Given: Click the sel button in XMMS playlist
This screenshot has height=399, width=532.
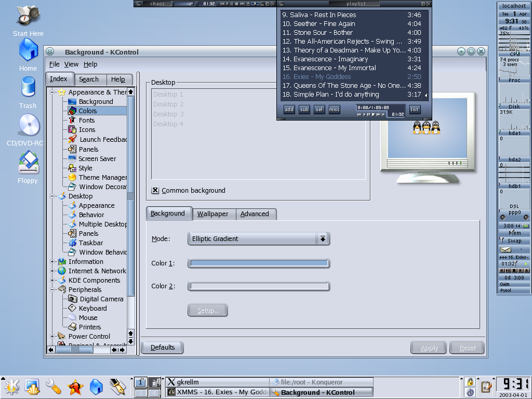Looking at the screenshot, I should point(320,109).
